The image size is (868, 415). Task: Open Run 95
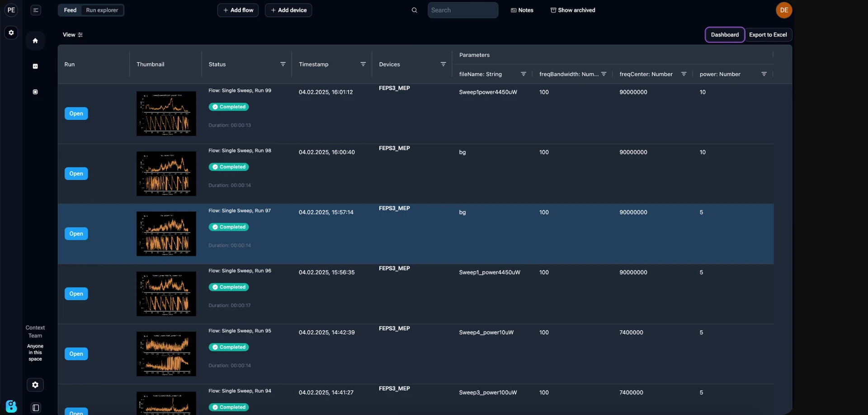76,354
